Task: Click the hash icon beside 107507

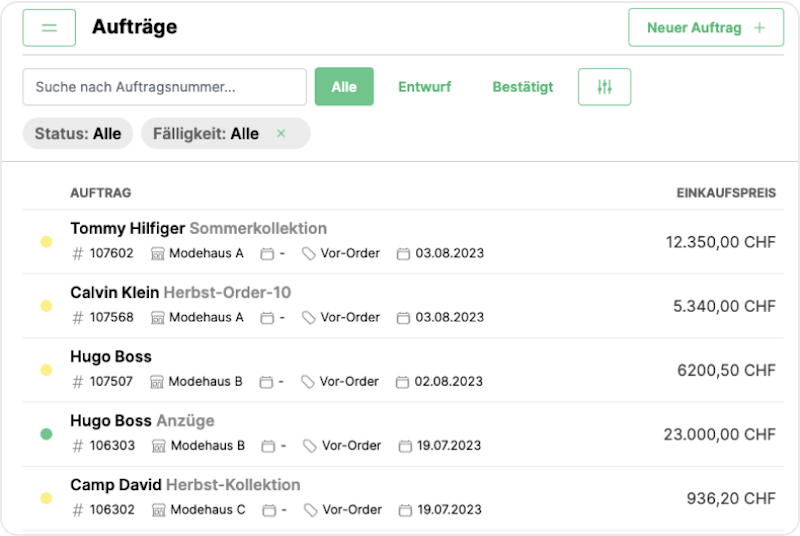Action: [x=78, y=382]
